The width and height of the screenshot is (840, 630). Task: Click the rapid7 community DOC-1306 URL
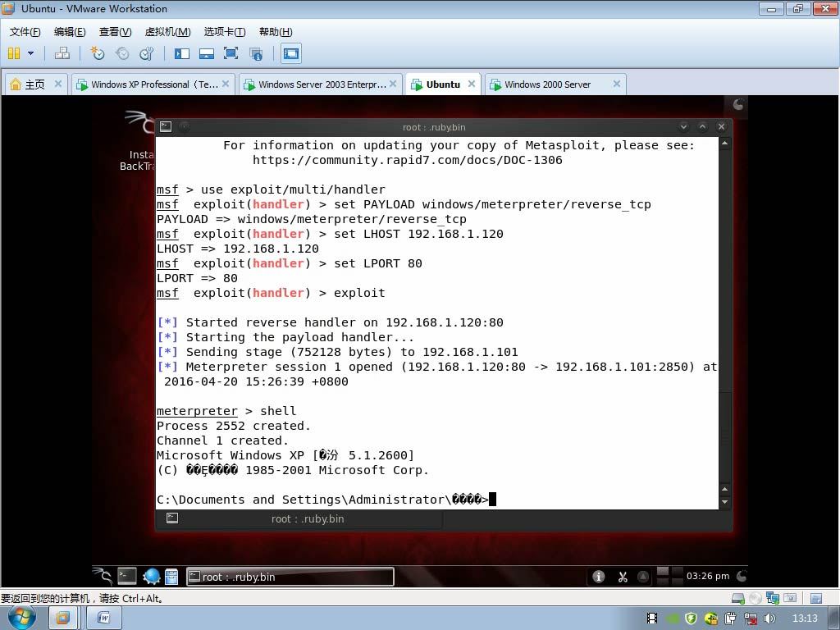407,160
